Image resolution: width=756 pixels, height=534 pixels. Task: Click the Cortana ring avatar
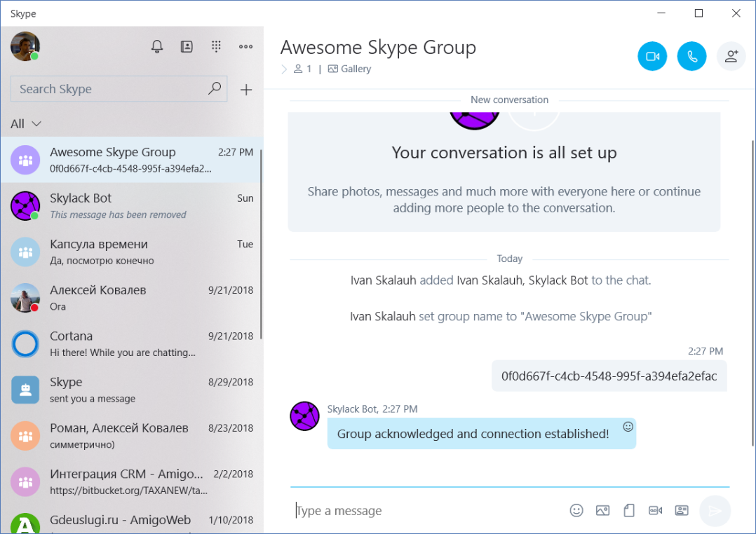25,343
